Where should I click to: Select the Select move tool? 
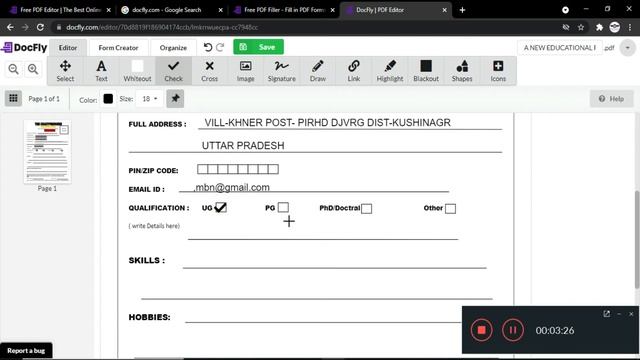(x=65, y=71)
